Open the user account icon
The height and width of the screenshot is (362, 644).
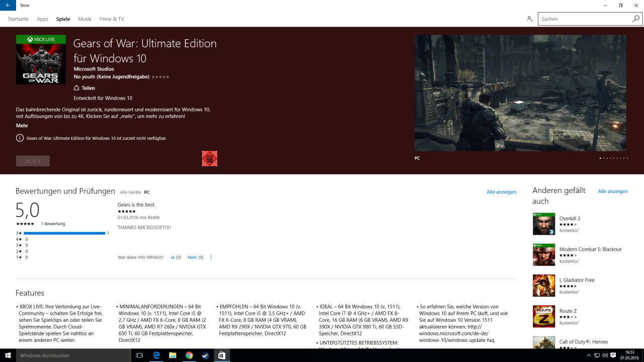click(x=529, y=19)
